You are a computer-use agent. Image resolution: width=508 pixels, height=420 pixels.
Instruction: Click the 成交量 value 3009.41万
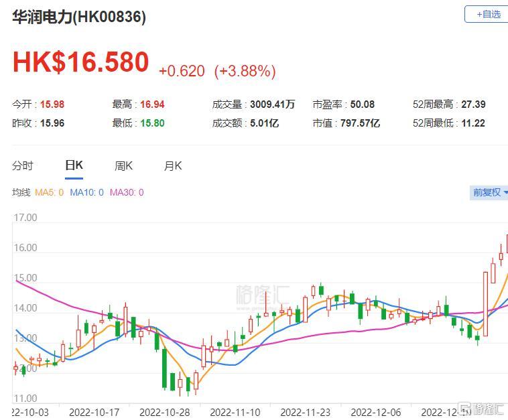273,104
